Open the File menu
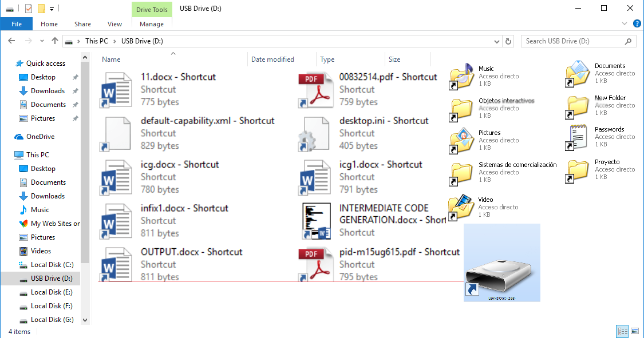Image resolution: width=644 pixels, height=338 pixels. [17, 23]
